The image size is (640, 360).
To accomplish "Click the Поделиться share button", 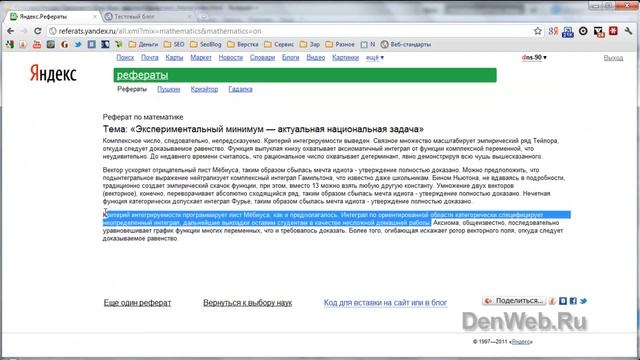I will pos(514,301).
